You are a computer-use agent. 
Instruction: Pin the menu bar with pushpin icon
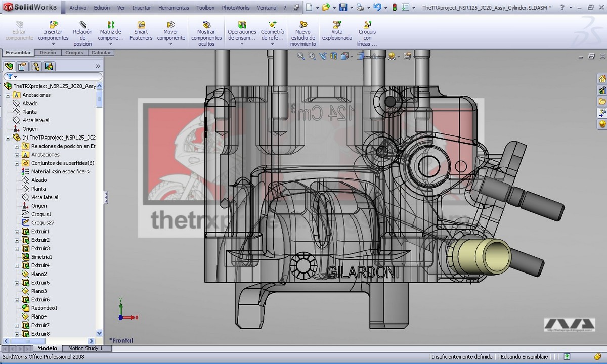coord(296,8)
